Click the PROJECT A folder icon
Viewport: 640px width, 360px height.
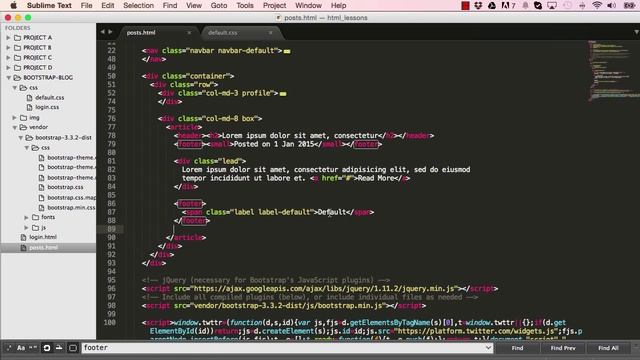pyautogui.click(x=18, y=38)
